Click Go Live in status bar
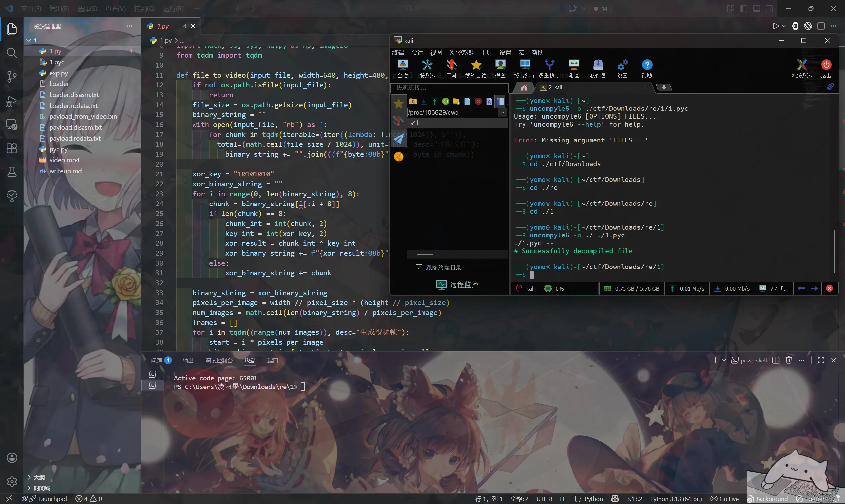Image resolution: width=845 pixels, height=504 pixels. coord(725,499)
